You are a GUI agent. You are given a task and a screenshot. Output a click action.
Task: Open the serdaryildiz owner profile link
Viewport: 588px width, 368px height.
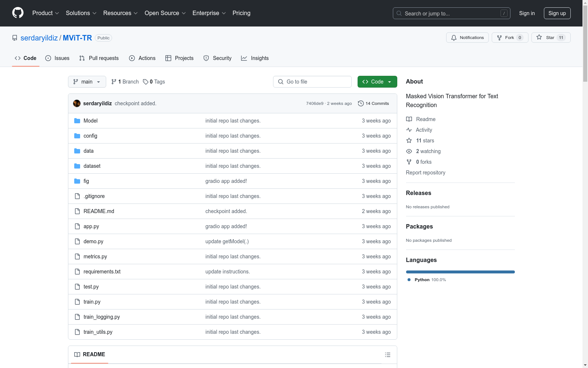pyautogui.click(x=39, y=38)
